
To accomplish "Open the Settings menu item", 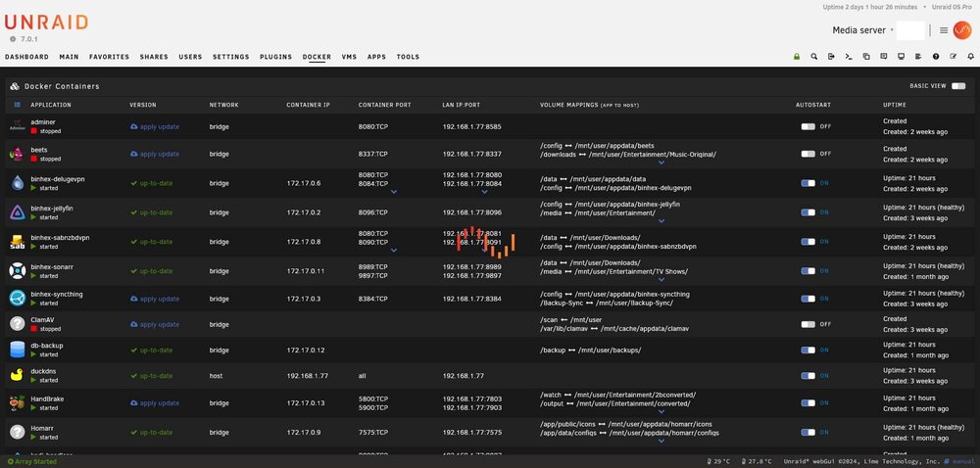I will (230, 57).
